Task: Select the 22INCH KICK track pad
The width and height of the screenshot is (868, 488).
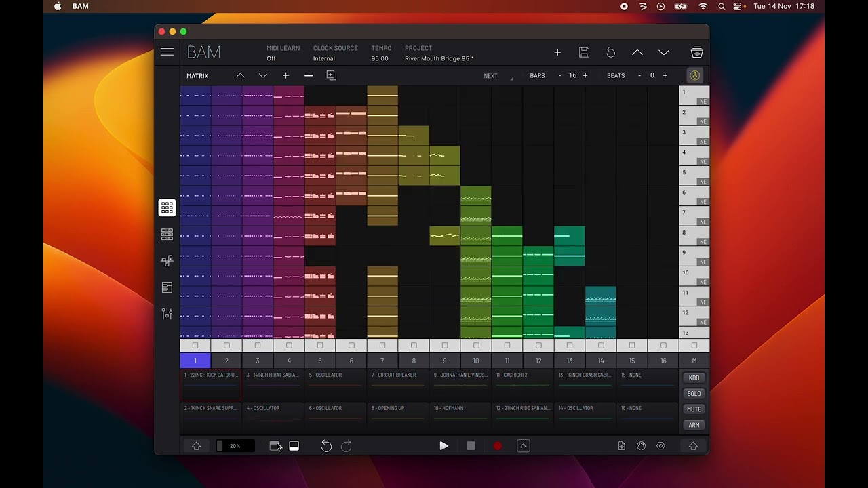Action: click(211, 385)
